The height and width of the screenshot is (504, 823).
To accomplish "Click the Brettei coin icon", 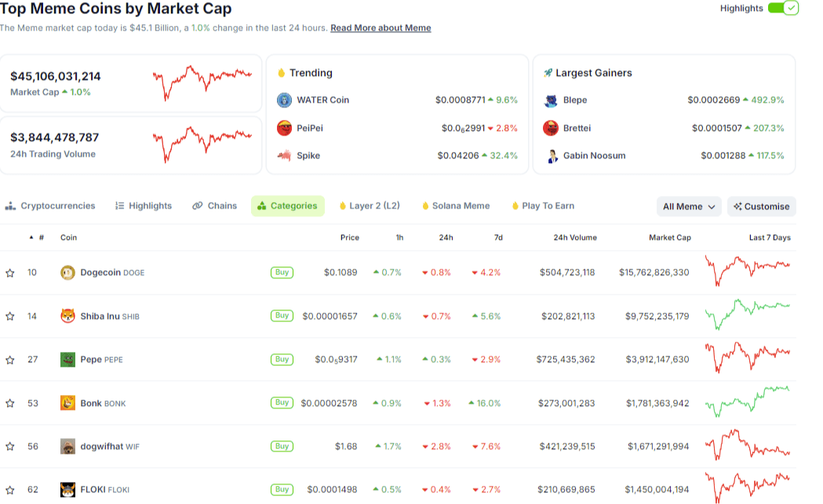I will point(551,128).
